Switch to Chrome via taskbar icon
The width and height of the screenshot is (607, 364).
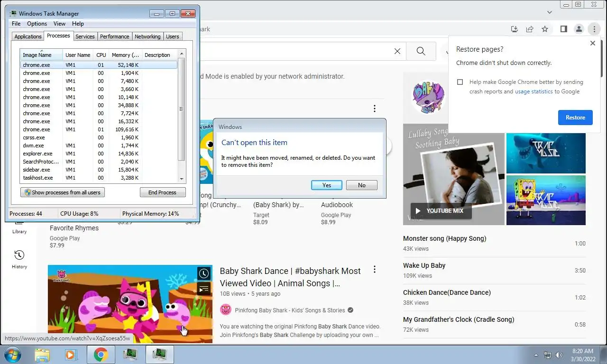(101, 355)
